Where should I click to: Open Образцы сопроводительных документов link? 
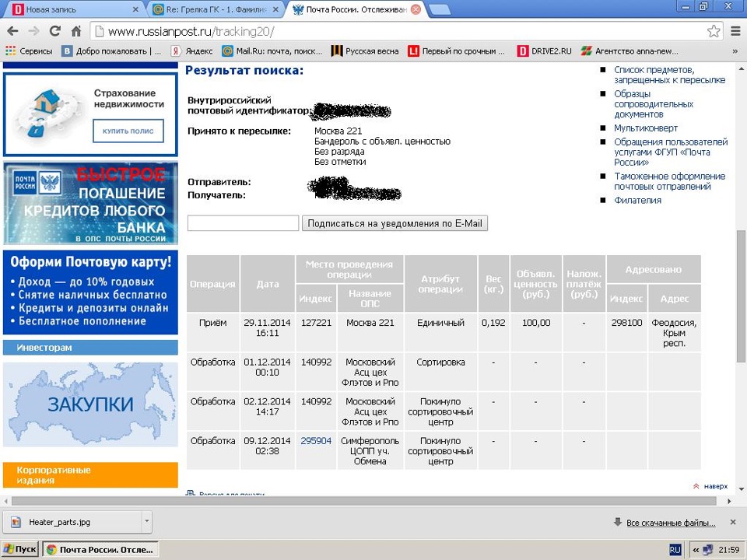[x=653, y=103]
